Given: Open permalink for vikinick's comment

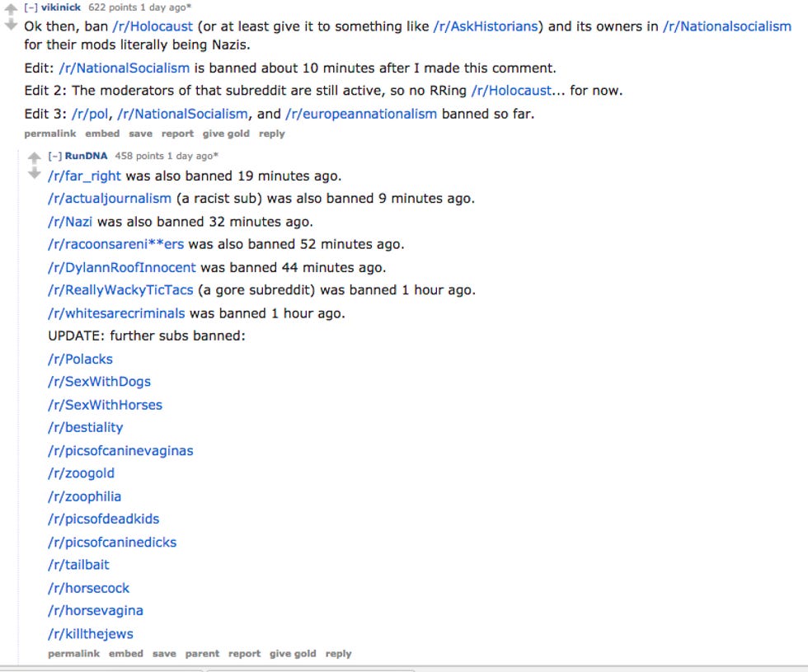Looking at the screenshot, I should point(50,134).
